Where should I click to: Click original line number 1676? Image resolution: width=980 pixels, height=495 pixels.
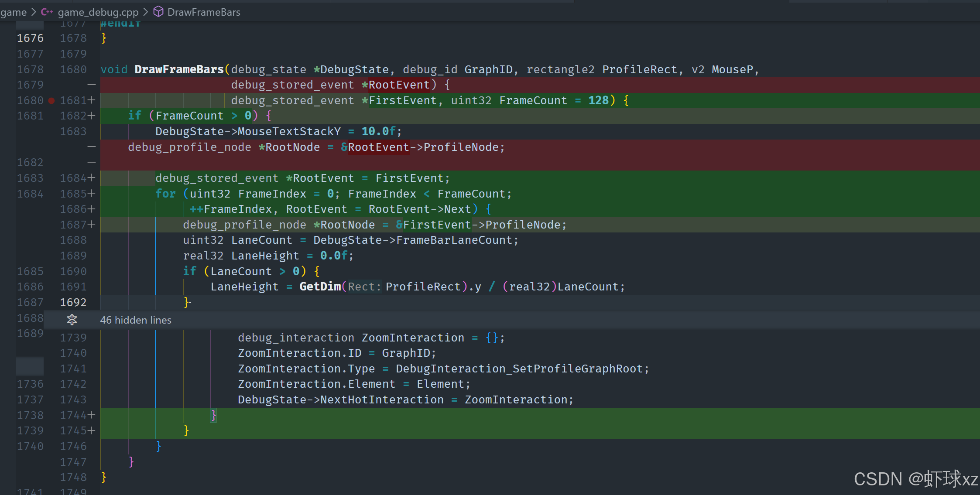pyautogui.click(x=30, y=38)
